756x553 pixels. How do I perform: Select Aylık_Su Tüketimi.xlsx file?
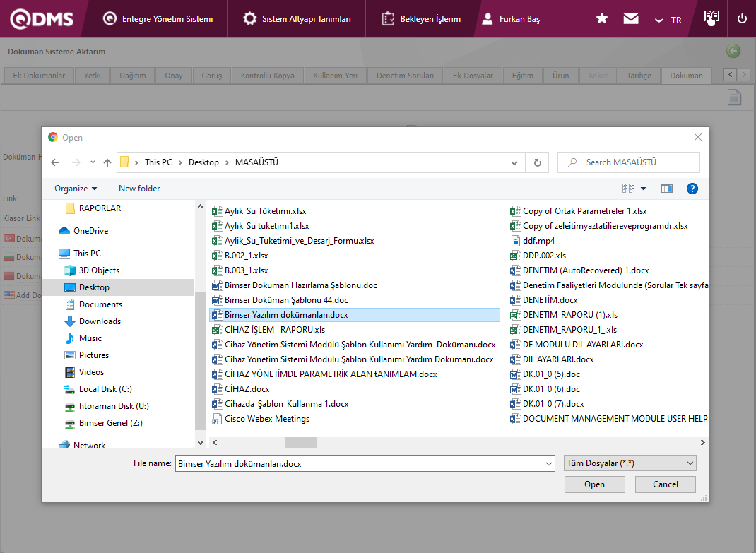tap(259, 211)
